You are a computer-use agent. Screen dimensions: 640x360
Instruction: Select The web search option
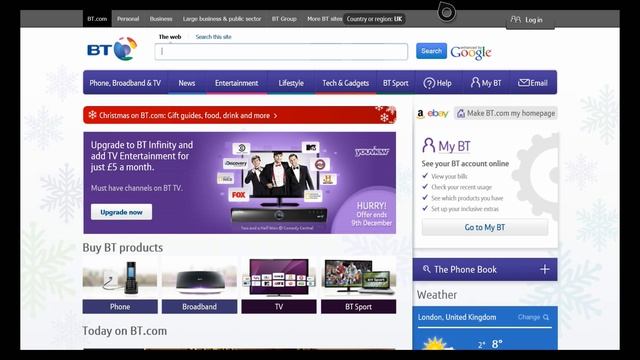pyautogui.click(x=170, y=37)
